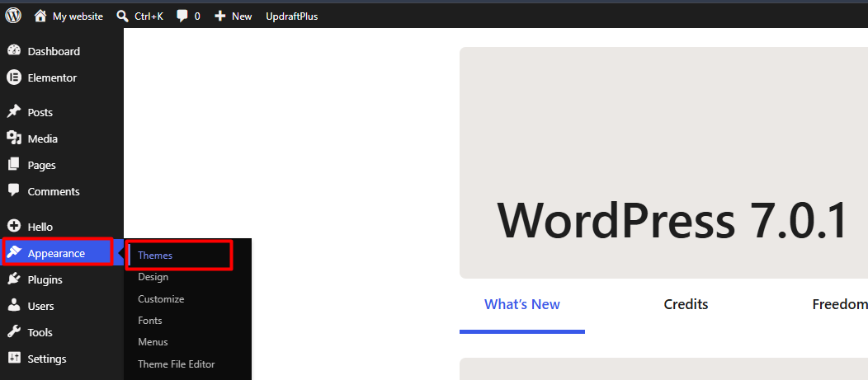The width and height of the screenshot is (868, 380).
Task: Click the WordPress logo icon
Action: tap(13, 16)
